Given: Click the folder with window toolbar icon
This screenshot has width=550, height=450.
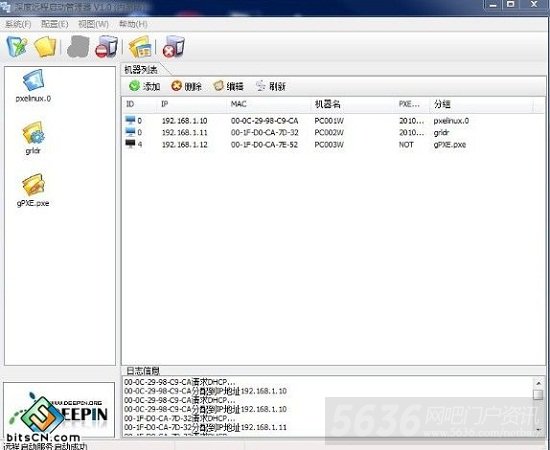Looking at the screenshot, I should click(x=139, y=47).
